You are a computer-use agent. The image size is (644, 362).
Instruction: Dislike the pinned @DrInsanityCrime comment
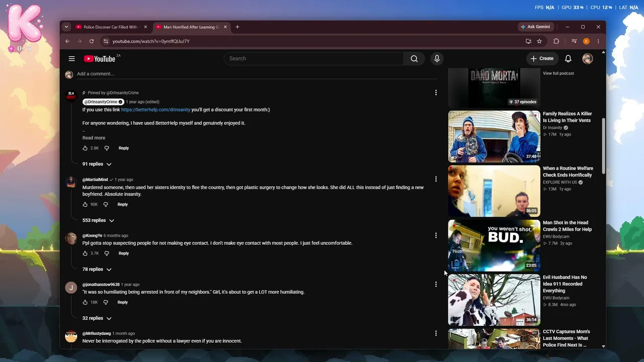tap(106, 148)
